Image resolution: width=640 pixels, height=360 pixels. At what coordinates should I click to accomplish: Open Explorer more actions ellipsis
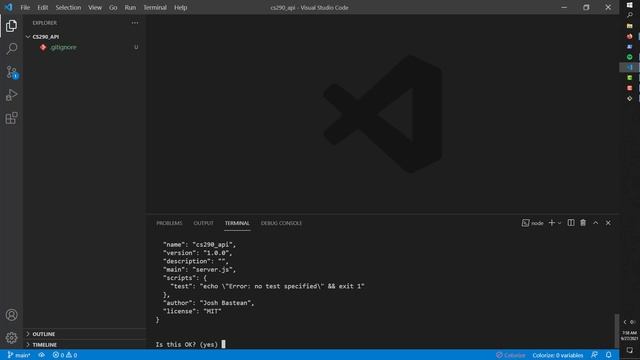click(x=135, y=23)
